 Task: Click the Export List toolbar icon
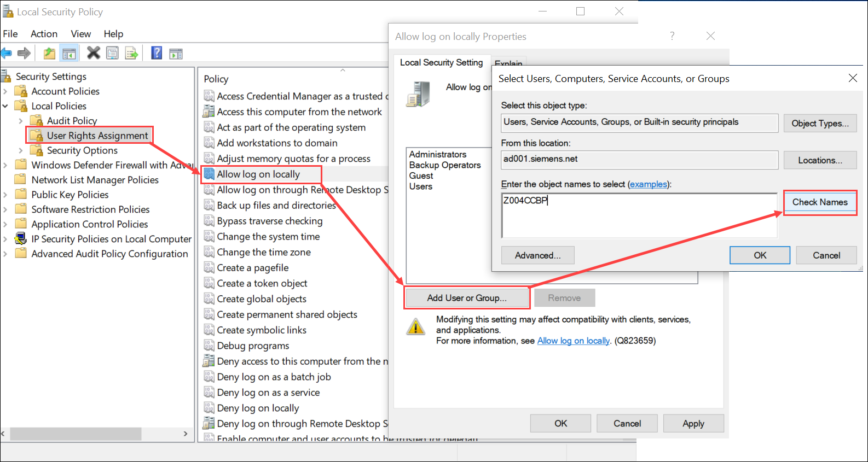131,53
